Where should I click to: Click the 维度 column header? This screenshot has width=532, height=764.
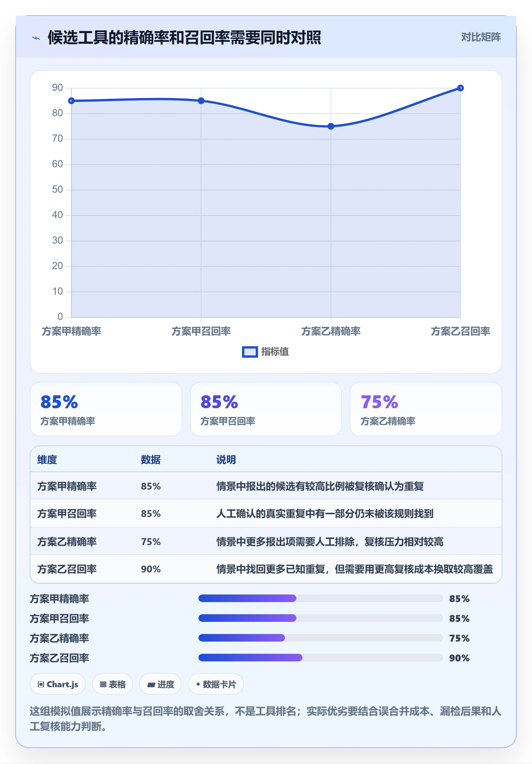point(47,460)
